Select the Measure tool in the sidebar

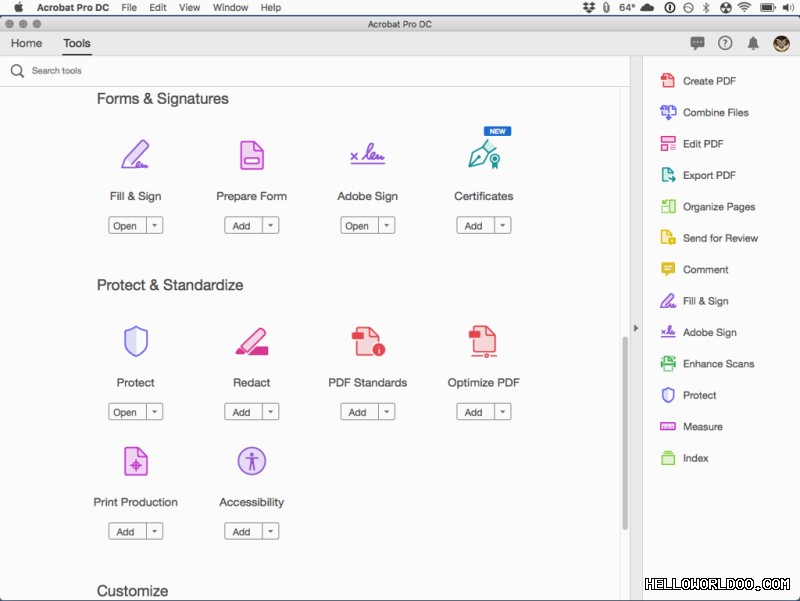tap(691, 427)
